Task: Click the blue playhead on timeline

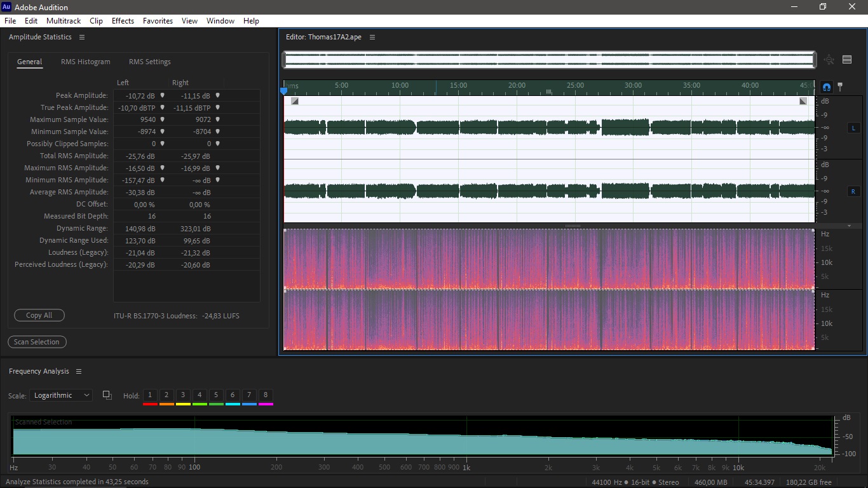Action: coord(284,91)
